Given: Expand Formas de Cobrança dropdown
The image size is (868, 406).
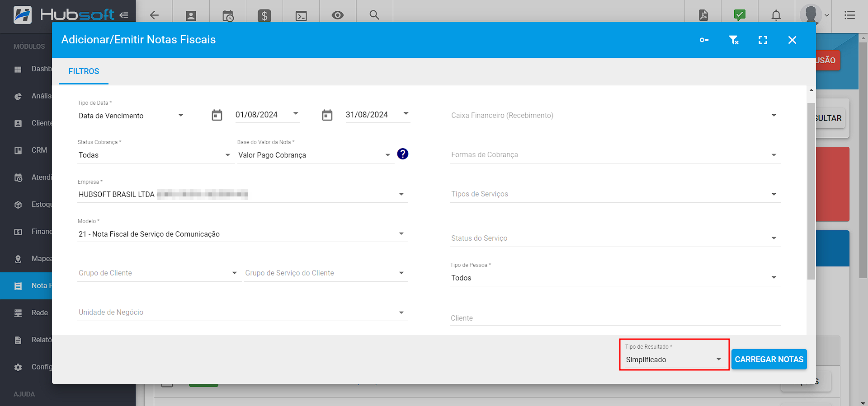Looking at the screenshot, I should [615, 154].
